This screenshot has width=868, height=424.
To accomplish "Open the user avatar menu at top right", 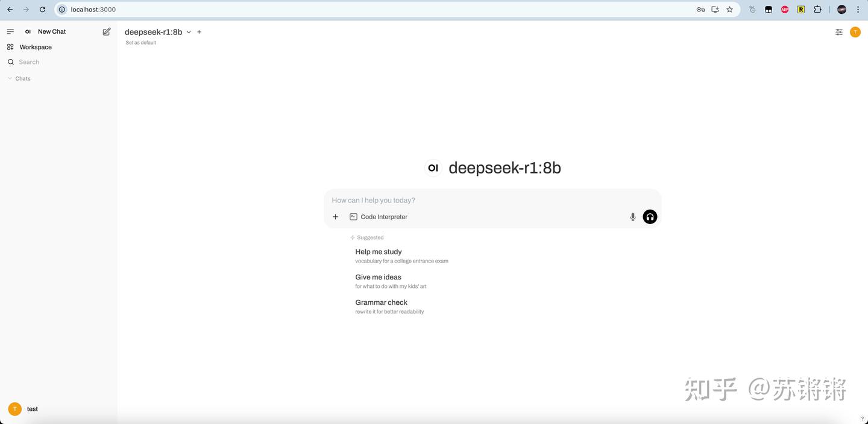I will 855,32.
